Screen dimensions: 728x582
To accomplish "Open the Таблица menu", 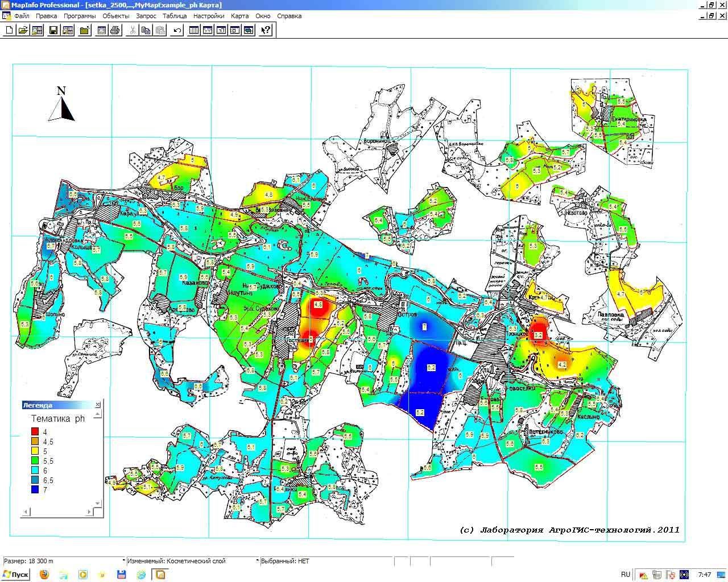I will (175, 16).
